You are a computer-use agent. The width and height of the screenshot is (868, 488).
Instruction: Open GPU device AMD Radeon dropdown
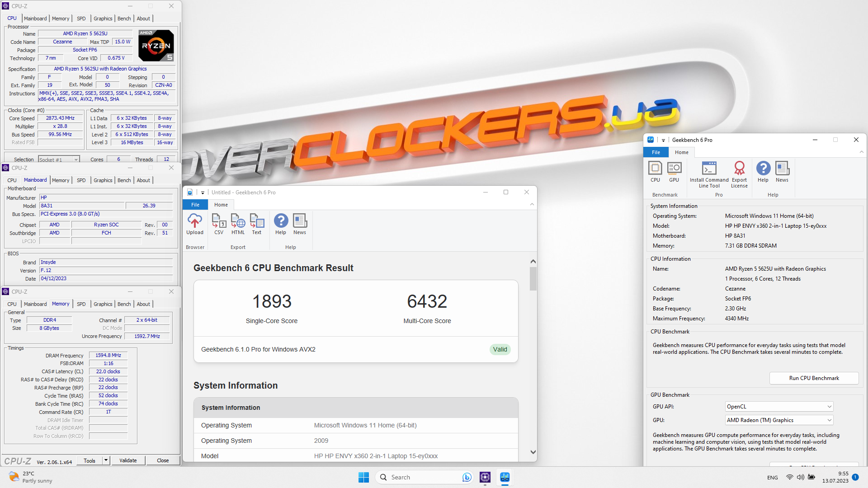click(779, 420)
